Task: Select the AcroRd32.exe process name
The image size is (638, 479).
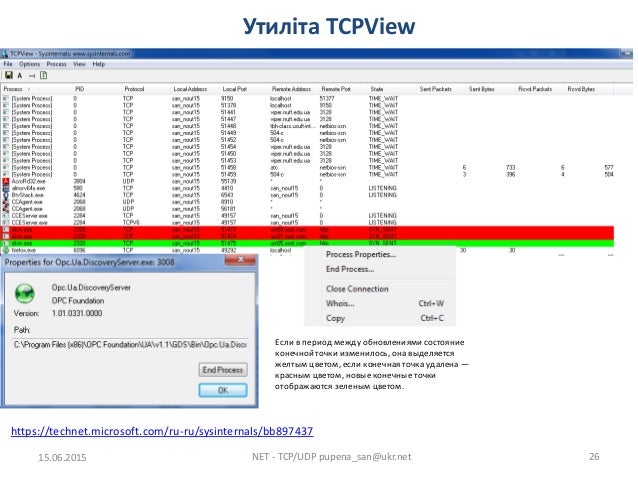Action: (x=28, y=181)
